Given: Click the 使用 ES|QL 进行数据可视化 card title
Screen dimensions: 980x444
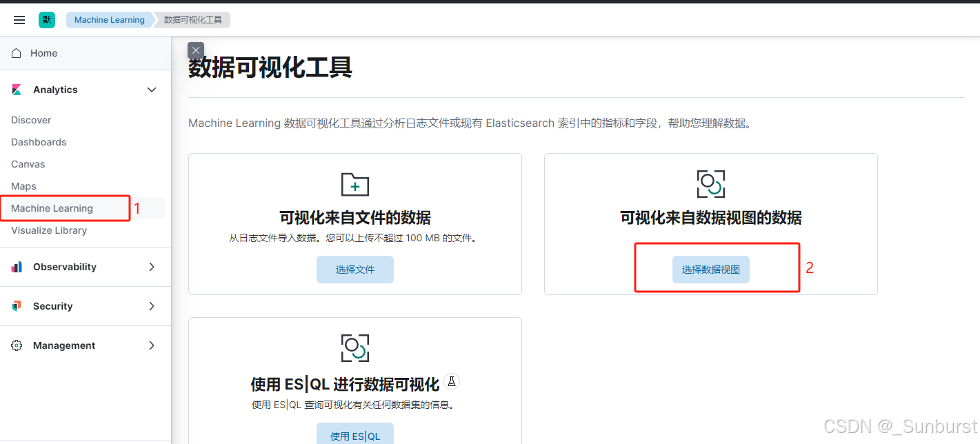Looking at the screenshot, I should (x=345, y=384).
